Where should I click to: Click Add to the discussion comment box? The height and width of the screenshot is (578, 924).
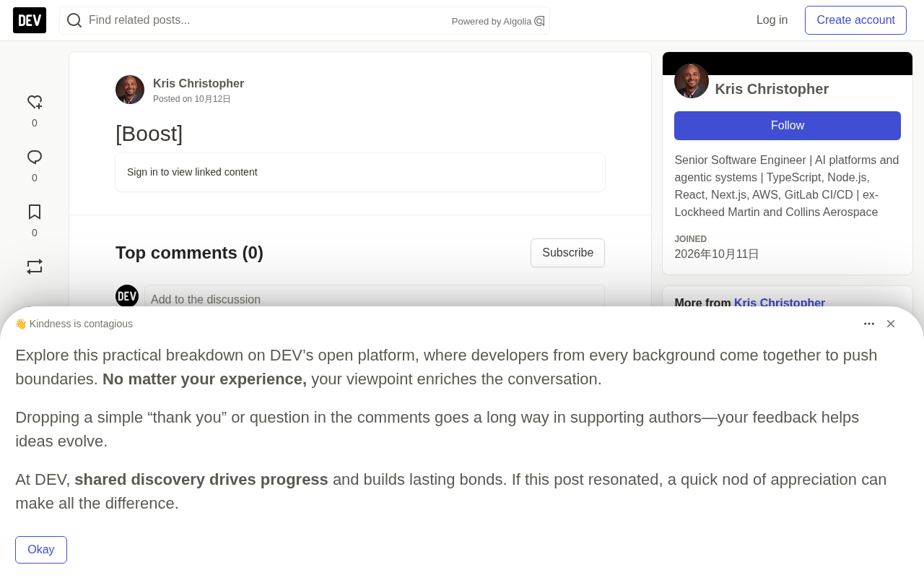375,297
